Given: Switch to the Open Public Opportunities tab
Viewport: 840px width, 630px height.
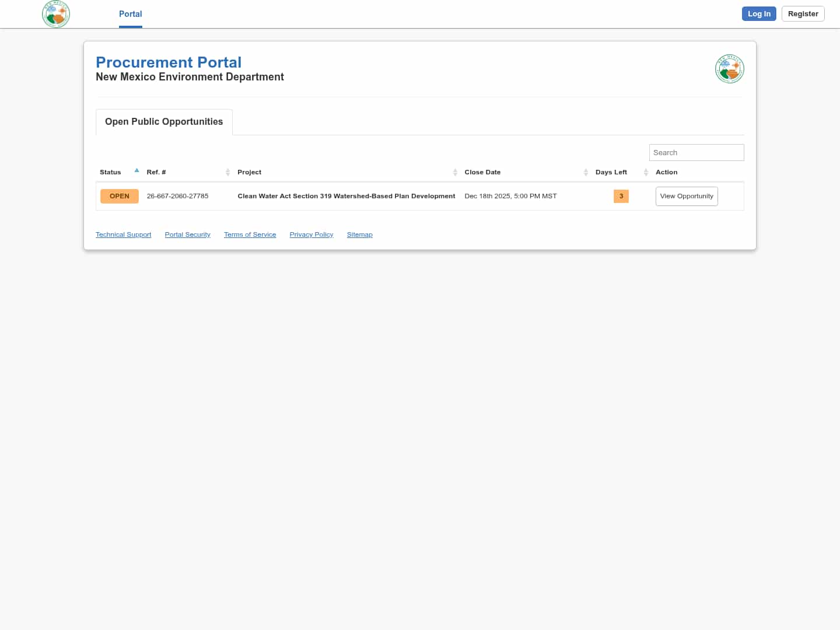Looking at the screenshot, I should coord(163,121).
